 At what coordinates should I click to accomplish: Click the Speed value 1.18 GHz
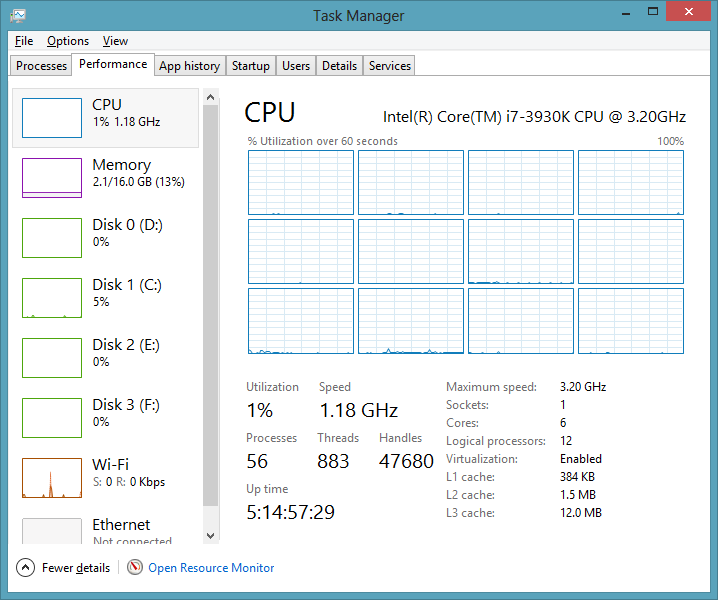[x=359, y=410]
